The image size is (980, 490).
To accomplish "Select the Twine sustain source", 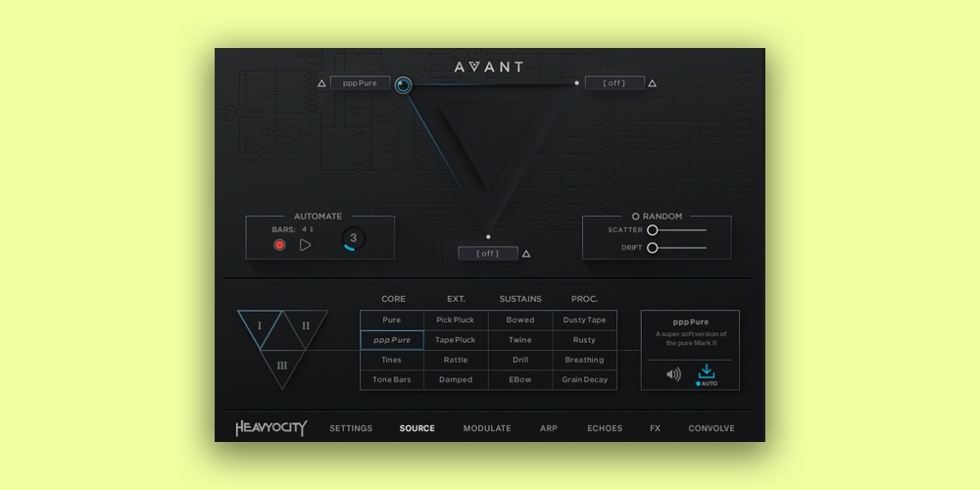I will (520, 340).
